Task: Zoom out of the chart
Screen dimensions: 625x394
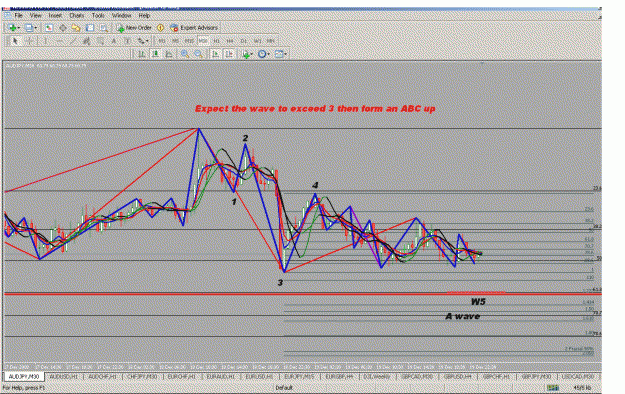Action: pos(199,54)
